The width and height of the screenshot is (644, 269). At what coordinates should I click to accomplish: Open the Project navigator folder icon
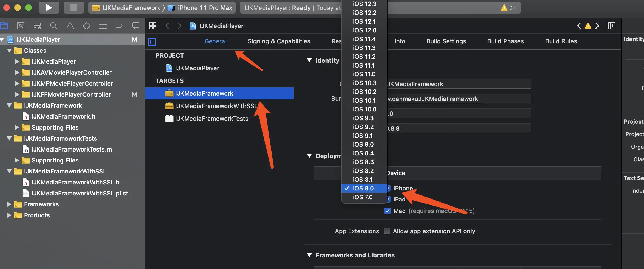pos(4,26)
